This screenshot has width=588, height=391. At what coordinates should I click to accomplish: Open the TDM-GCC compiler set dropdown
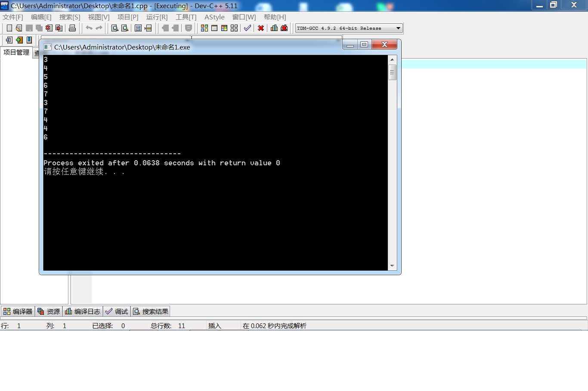pyautogui.click(x=349, y=28)
